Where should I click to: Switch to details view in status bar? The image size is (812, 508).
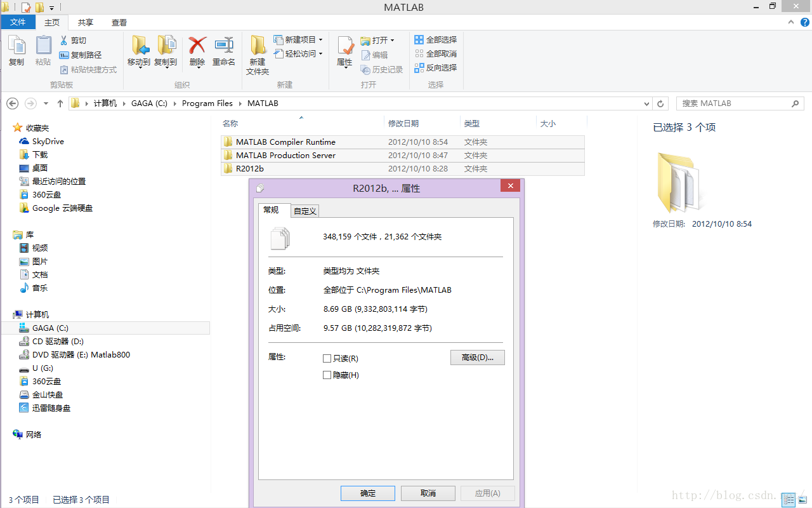point(789,500)
